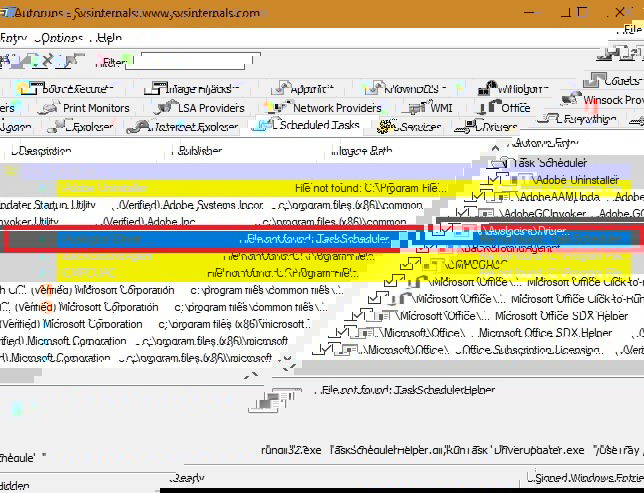This screenshot has width=644, height=493.
Task: Click the Ready status bar text
Action: tap(188, 478)
